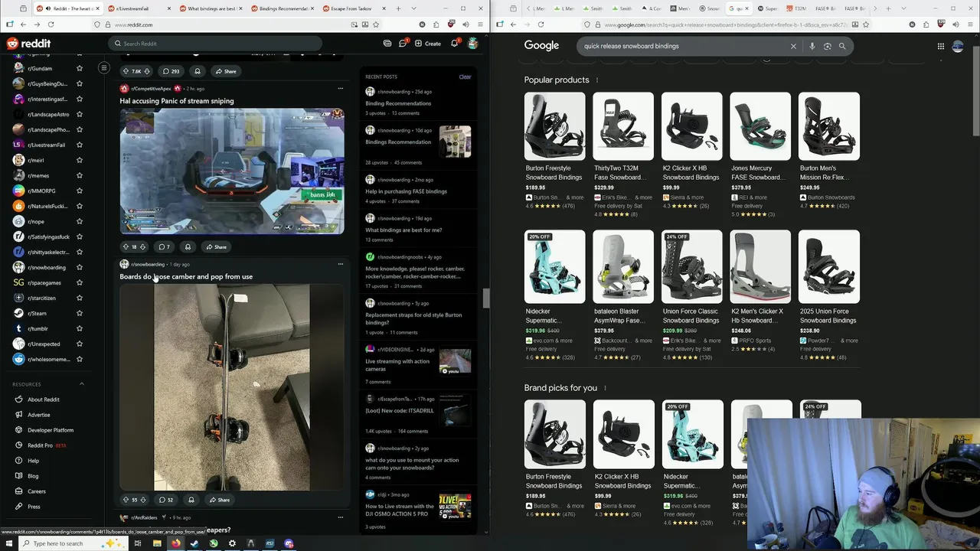
Task: Open Firefox menu in Google window
Action: point(971,24)
